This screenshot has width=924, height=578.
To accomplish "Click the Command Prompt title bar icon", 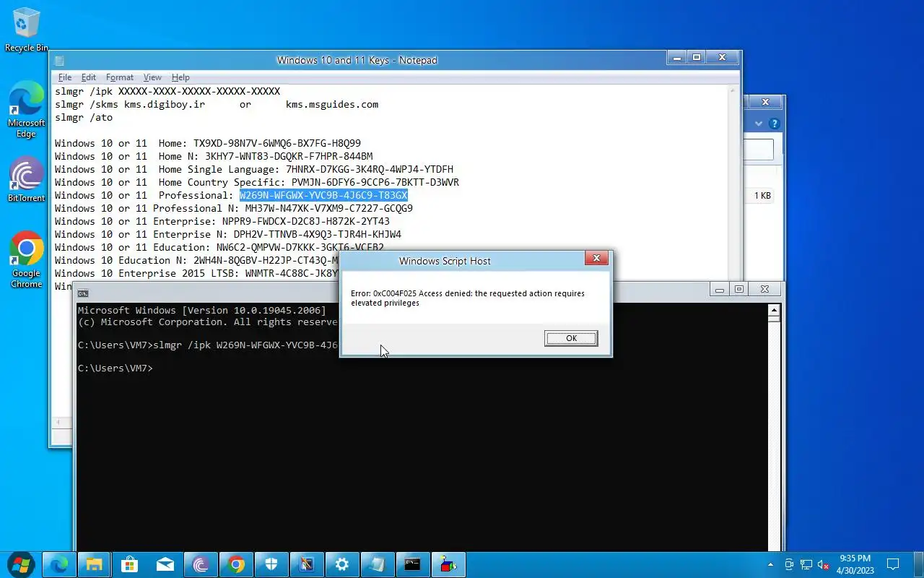I will pyautogui.click(x=83, y=293).
